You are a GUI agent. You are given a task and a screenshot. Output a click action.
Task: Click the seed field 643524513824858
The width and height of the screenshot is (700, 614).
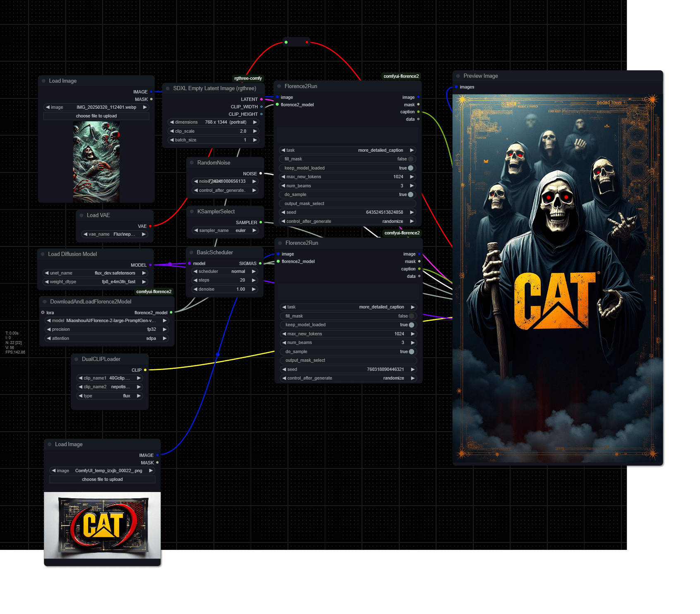[348, 213]
